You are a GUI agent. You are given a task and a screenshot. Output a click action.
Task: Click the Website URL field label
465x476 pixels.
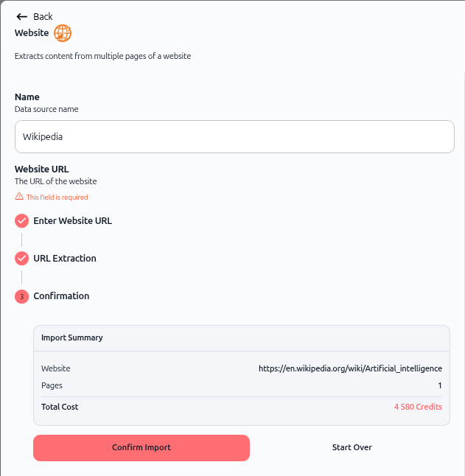tap(41, 169)
